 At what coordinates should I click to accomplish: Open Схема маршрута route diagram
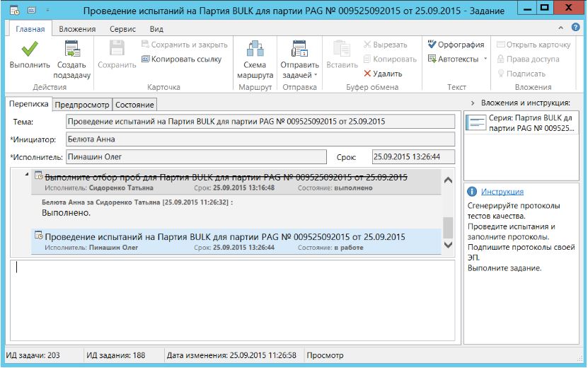coord(253,49)
